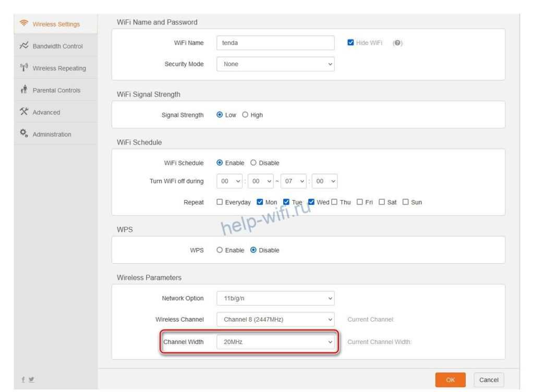Open the Security Mode dropdown
Viewport: 534px width, 392px height.
[275, 64]
